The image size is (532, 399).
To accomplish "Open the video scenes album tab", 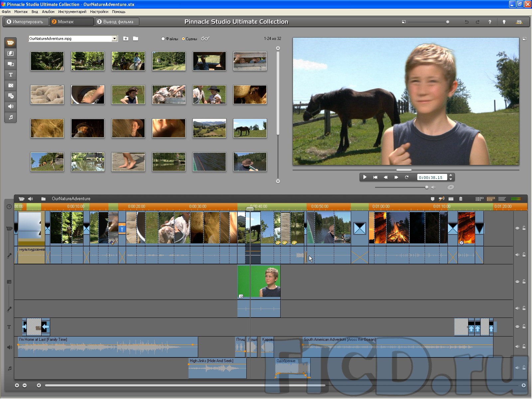I will [x=11, y=43].
